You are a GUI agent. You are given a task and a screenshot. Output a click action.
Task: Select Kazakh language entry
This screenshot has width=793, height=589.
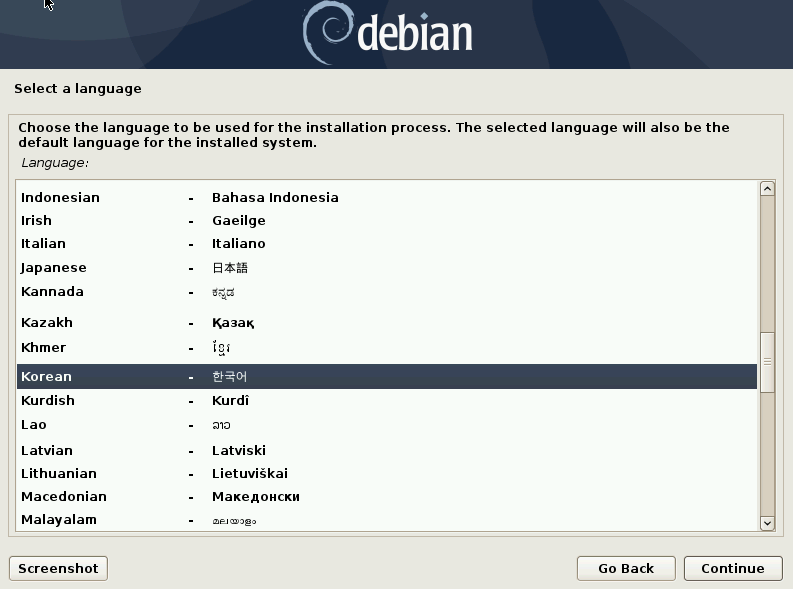point(387,323)
